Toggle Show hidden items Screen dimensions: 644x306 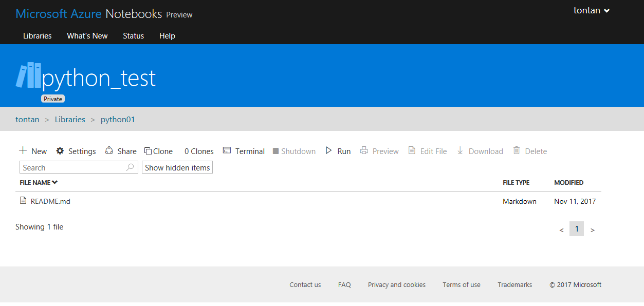point(177,167)
